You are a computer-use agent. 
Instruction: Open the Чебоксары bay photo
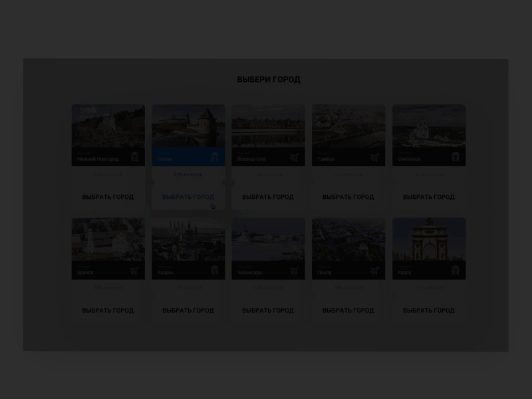click(x=269, y=239)
